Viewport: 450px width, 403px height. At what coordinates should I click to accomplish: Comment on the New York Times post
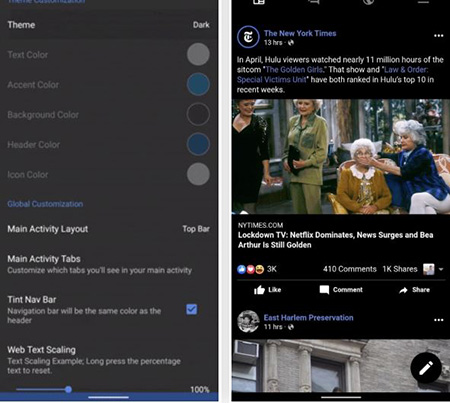(x=341, y=290)
